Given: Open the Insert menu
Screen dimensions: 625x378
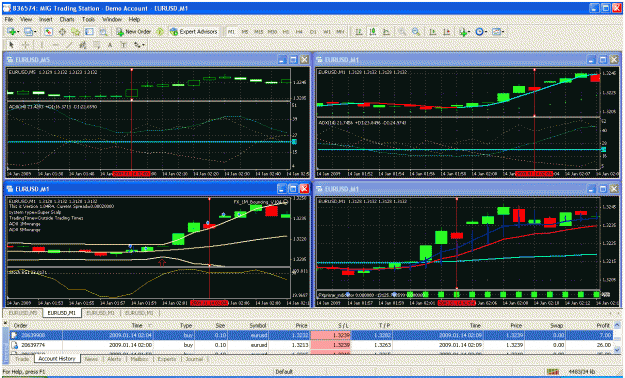Looking at the screenshot, I should 46,19.
